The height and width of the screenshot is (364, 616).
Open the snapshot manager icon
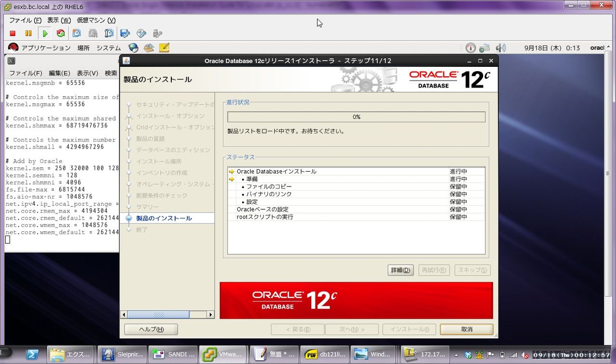[x=109, y=34]
